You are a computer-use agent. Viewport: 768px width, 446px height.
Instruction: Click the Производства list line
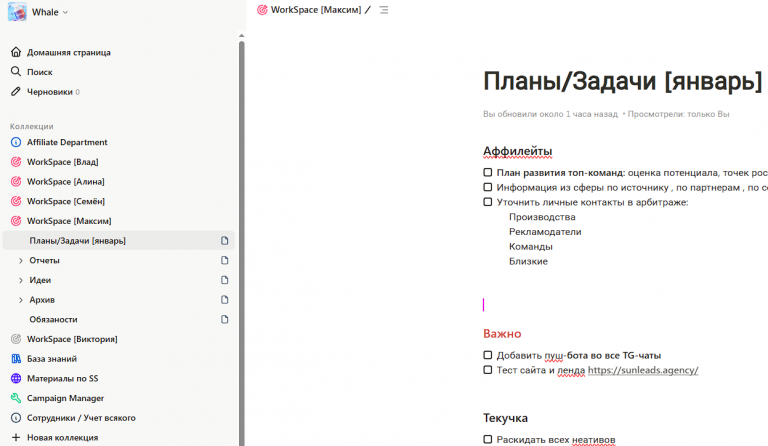[x=542, y=217]
